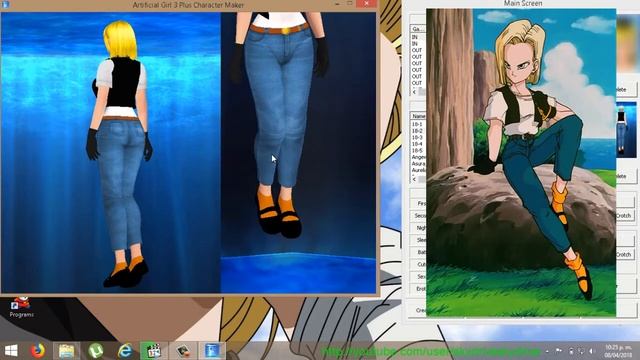
Task: Select 18-4 in the Name list
Action: coord(418,144)
